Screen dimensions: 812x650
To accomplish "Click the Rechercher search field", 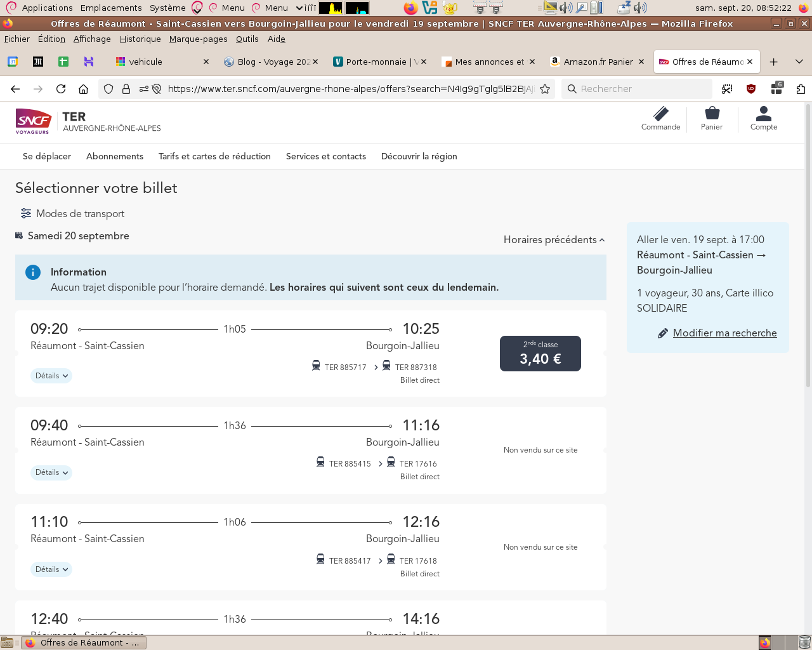I will tap(641, 89).
